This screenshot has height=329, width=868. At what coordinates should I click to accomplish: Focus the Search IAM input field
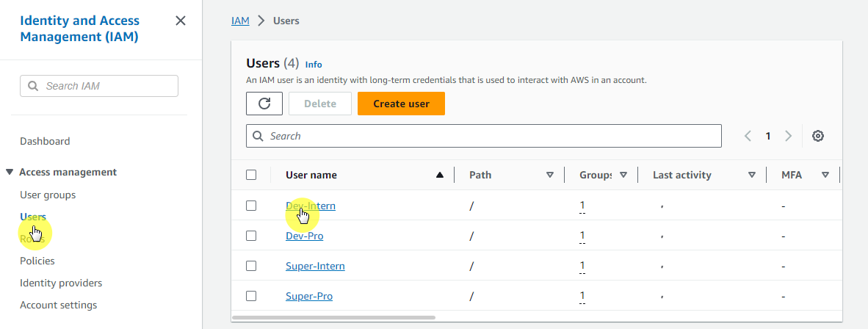pos(99,86)
